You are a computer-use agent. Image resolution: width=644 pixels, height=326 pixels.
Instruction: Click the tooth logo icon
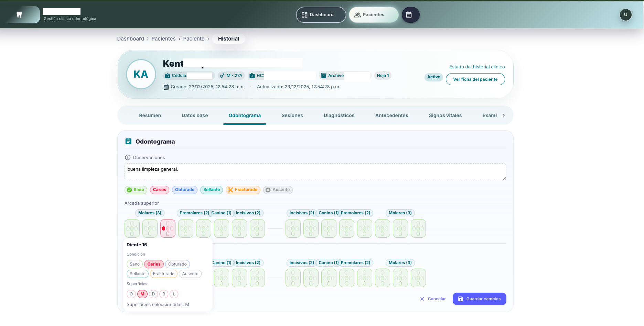pyautogui.click(x=20, y=15)
